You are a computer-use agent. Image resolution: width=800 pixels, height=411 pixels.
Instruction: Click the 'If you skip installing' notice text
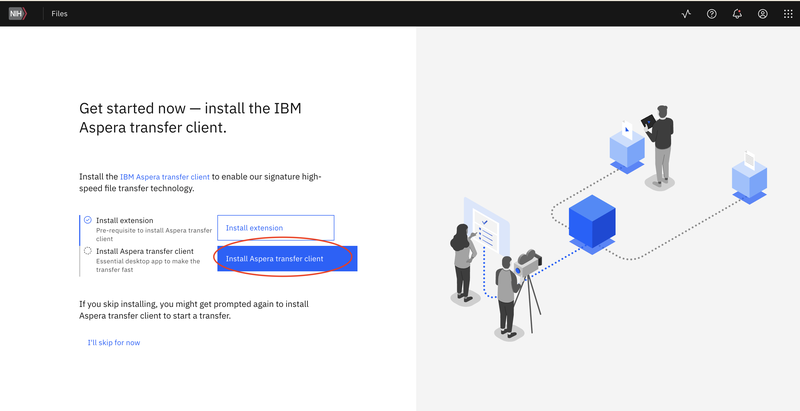click(x=194, y=310)
